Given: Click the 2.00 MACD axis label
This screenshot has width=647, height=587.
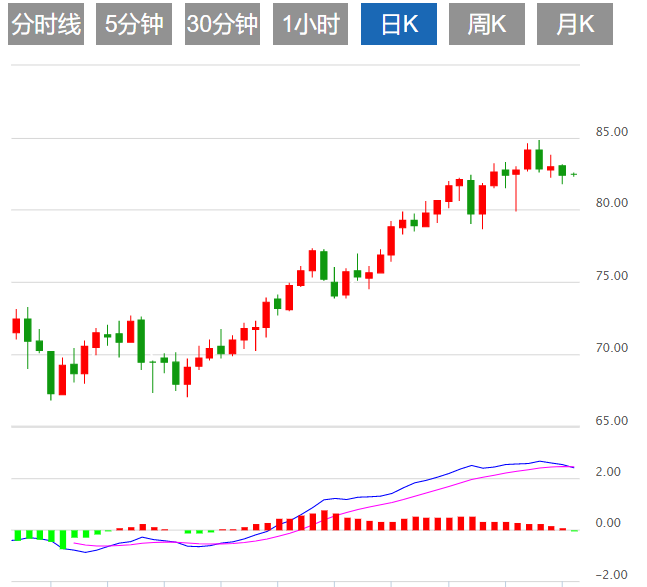Looking at the screenshot, I should pyautogui.click(x=607, y=472).
